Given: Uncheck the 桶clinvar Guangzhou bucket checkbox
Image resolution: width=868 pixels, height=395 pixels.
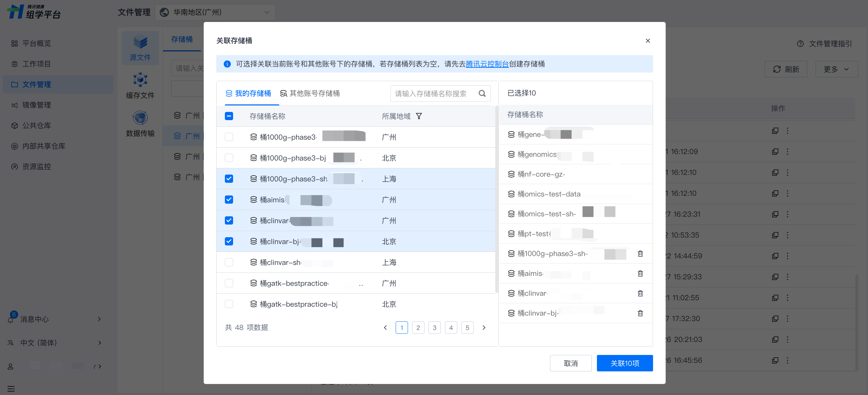Looking at the screenshot, I should click(229, 220).
